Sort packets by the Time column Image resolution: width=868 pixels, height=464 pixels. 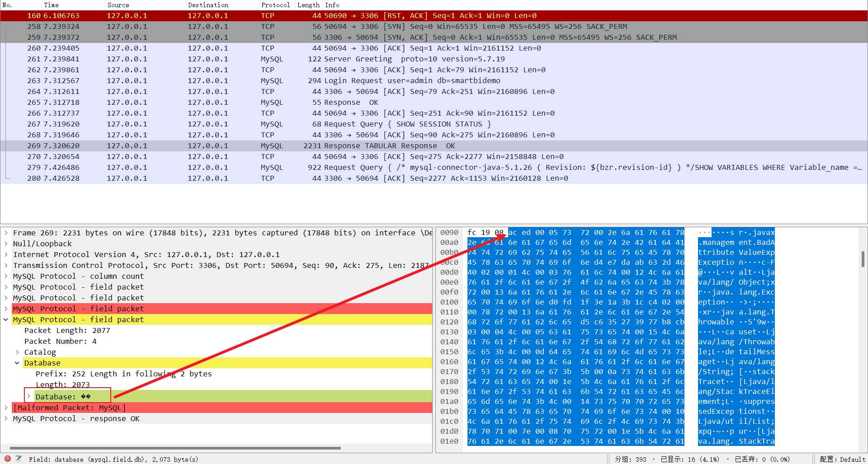51,5
